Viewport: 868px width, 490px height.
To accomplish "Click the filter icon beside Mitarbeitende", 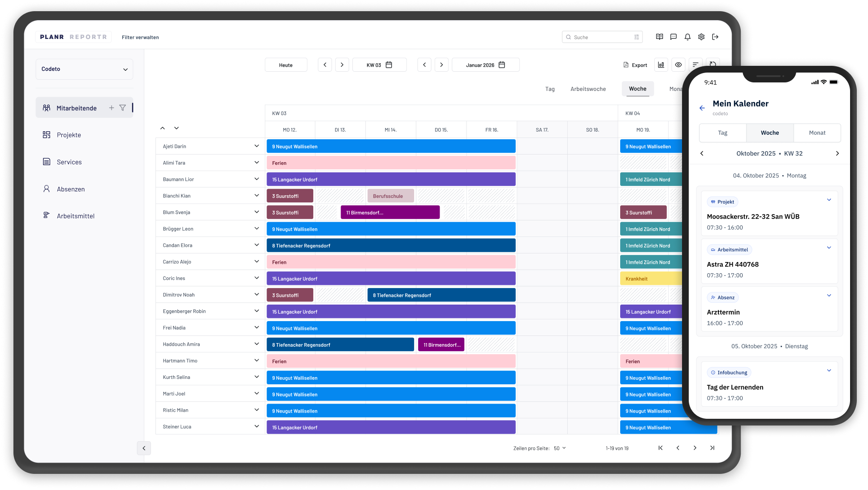I will pos(122,108).
